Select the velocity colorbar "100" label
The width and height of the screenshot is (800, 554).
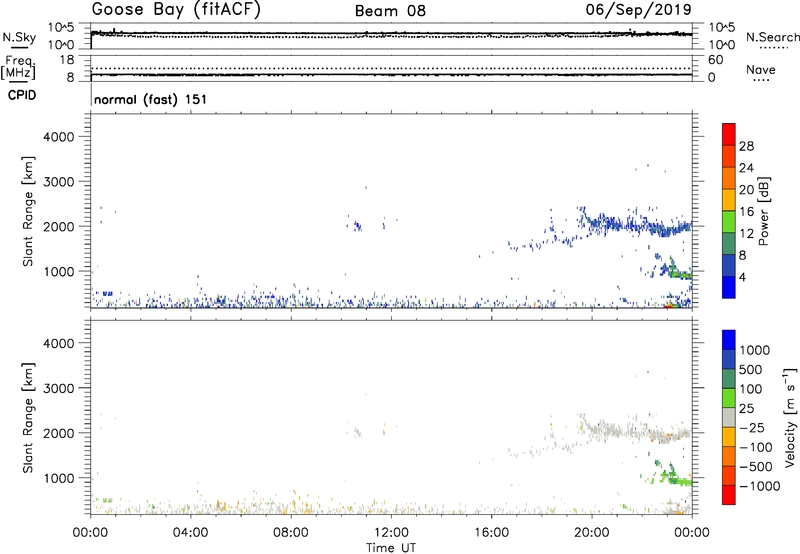click(x=751, y=389)
